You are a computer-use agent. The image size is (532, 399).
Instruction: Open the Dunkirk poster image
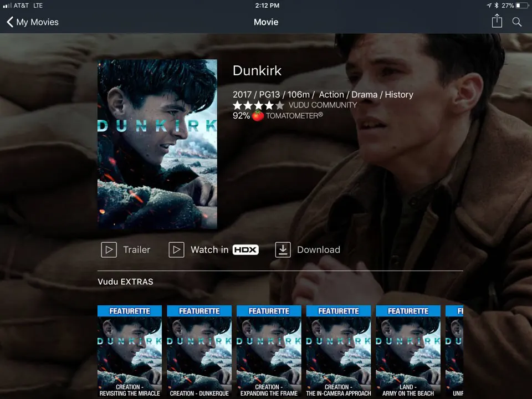pyautogui.click(x=157, y=144)
